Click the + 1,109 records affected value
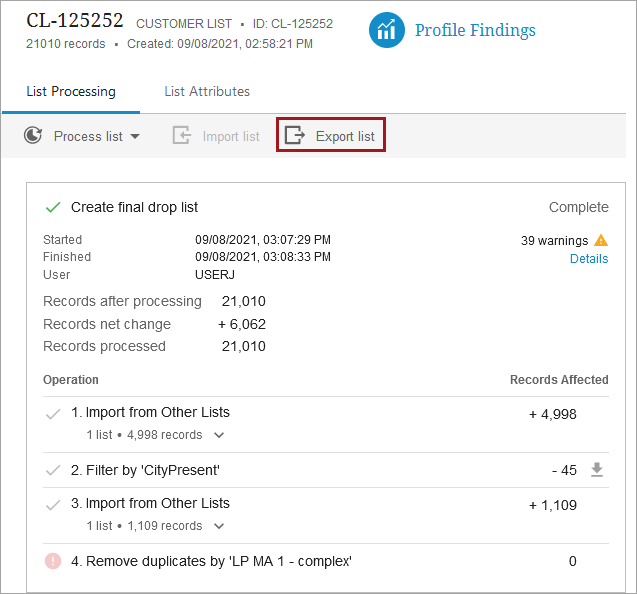The height and width of the screenshot is (594, 637). (553, 505)
